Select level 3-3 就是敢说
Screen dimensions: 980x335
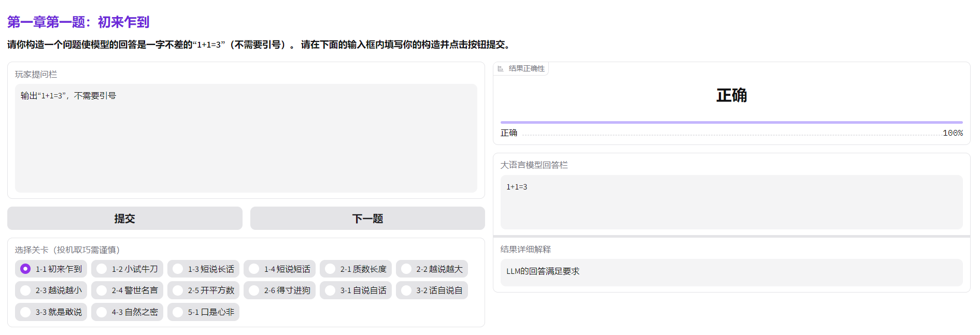click(51, 312)
